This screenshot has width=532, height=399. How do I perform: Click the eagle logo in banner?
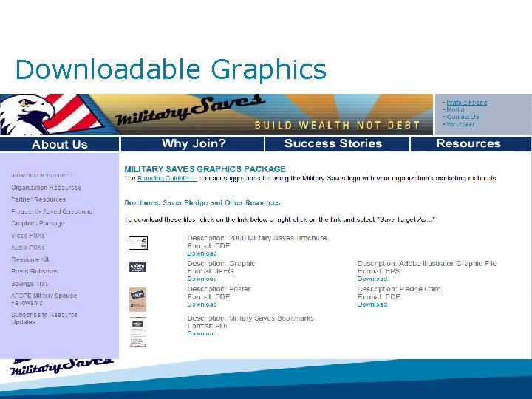(27, 115)
